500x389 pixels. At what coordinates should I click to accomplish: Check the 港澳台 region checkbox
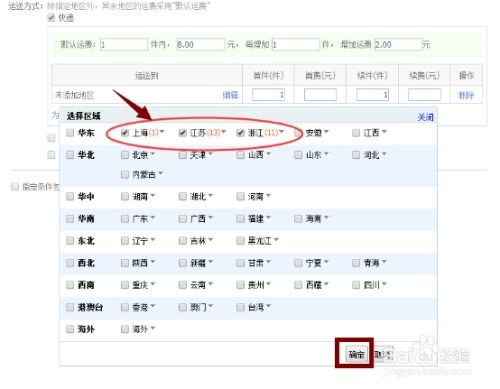pyautogui.click(x=70, y=307)
